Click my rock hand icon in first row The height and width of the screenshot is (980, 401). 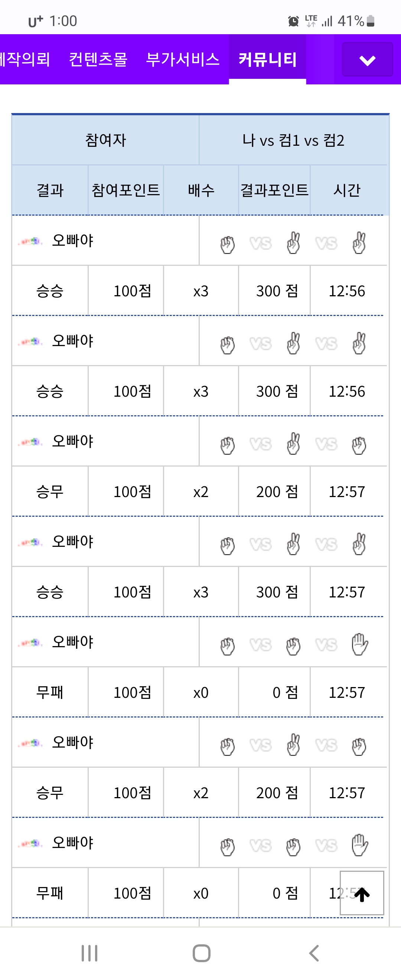tap(227, 244)
